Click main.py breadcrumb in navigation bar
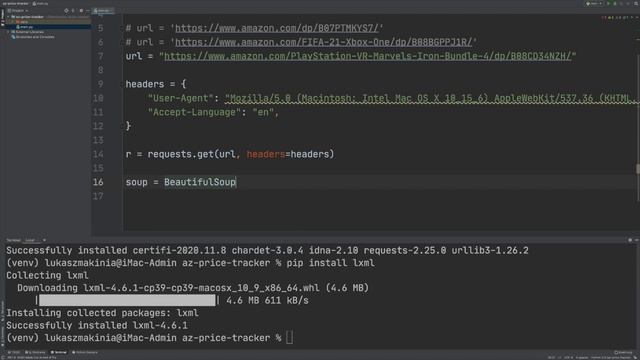Viewport: 640px width, 360px height. [x=40, y=4]
